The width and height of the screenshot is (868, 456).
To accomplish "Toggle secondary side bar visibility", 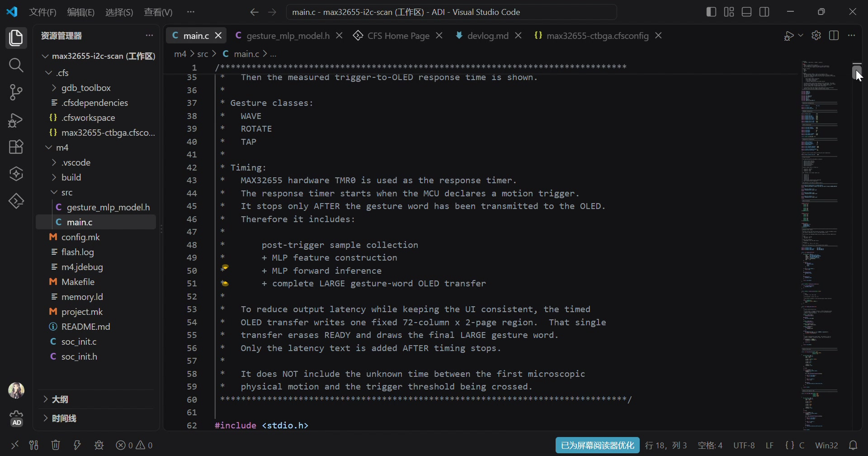I will pos(764,12).
